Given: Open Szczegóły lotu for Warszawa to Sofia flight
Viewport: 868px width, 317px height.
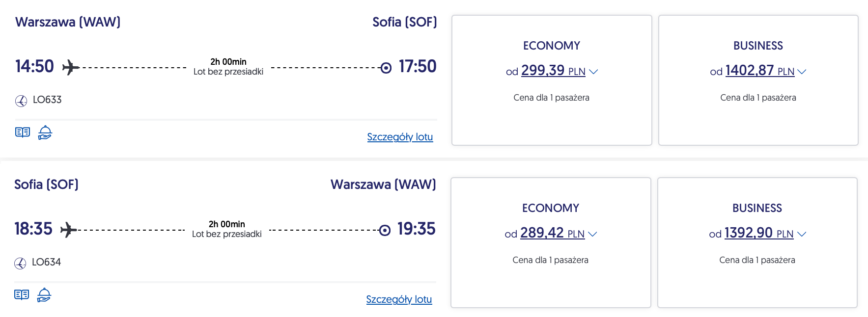Looking at the screenshot, I should point(400,137).
